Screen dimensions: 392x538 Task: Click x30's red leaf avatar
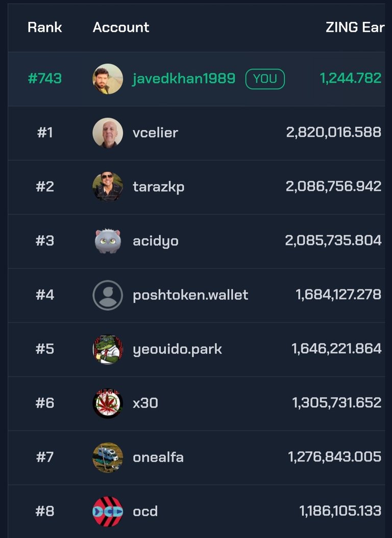[x=108, y=403]
